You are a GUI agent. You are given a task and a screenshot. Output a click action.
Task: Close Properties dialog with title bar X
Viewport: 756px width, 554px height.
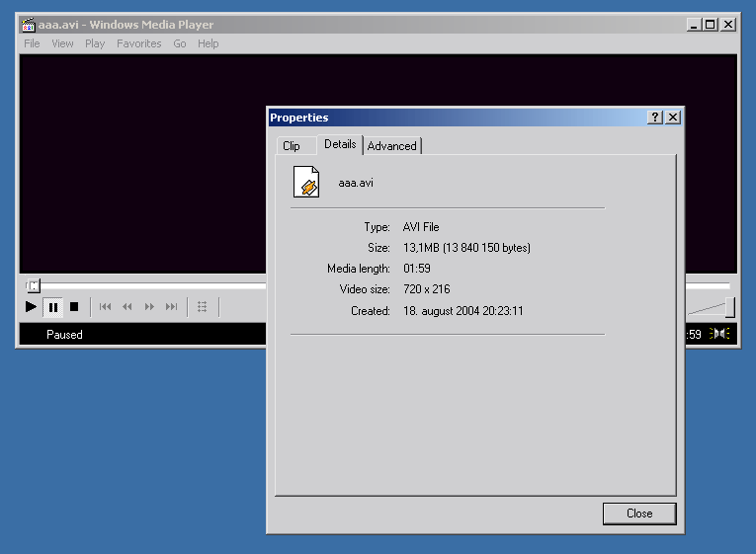(673, 118)
